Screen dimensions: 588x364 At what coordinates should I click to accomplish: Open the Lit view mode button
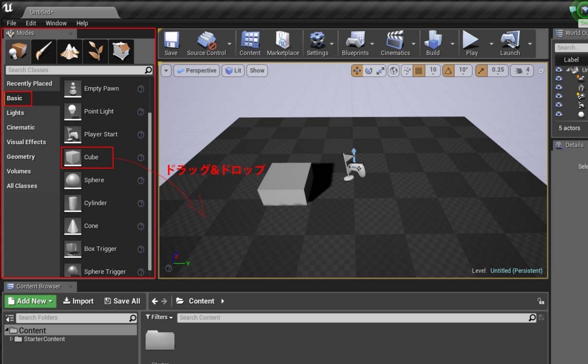point(233,71)
